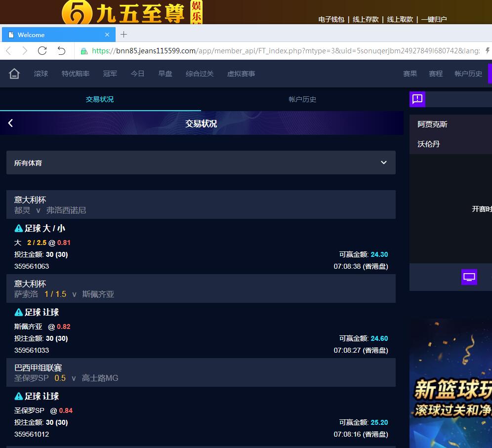This screenshot has height=448, width=492.
Task: Click the 九五至尊 site logo
Action: click(132, 12)
